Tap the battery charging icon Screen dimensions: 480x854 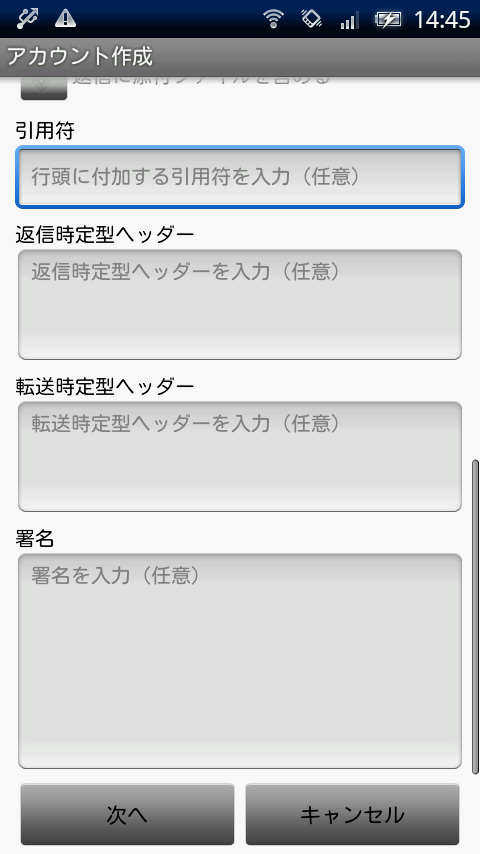point(387,20)
